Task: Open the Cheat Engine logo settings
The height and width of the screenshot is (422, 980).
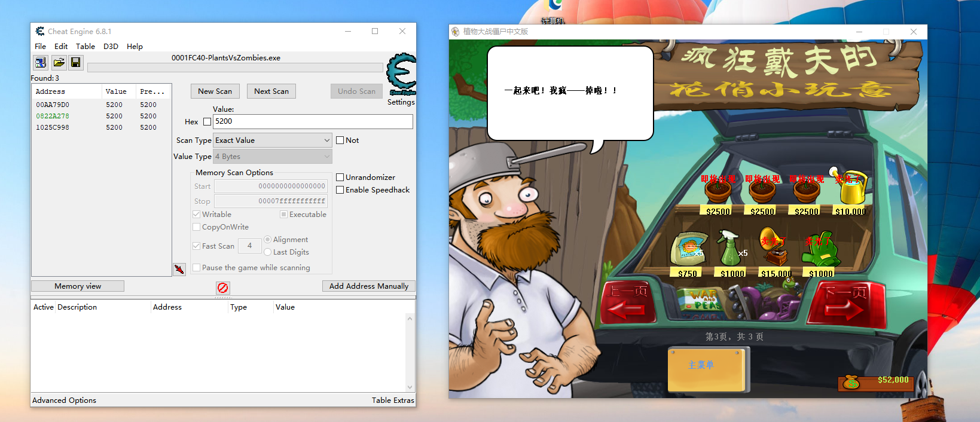Action: click(x=401, y=74)
